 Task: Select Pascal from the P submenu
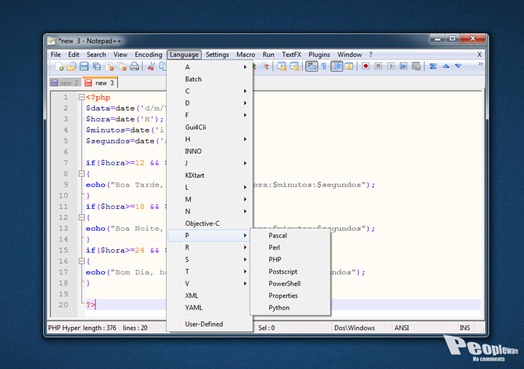[290, 236]
